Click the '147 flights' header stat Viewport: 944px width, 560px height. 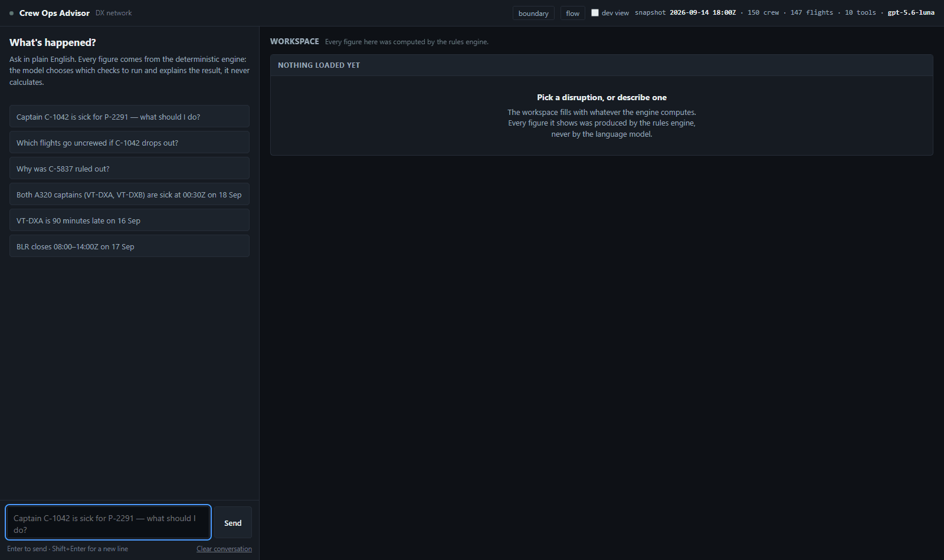click(812, 12)
